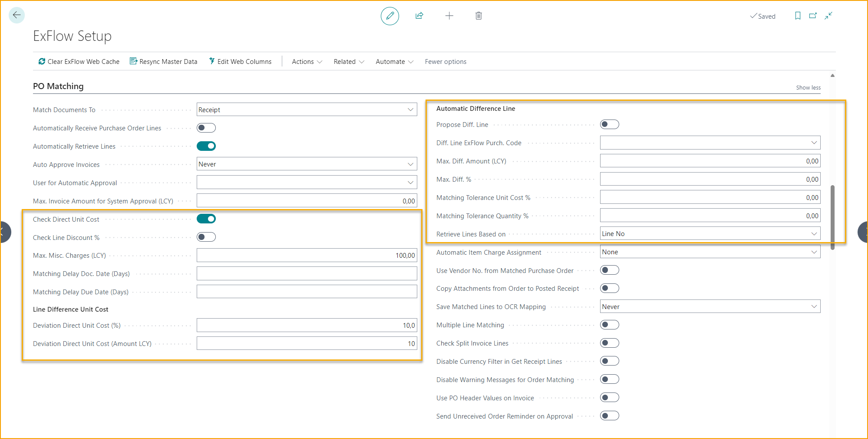Image resolution: width=868 pixels, height=439 pixels.
Task: Click Matching Tolerance Quantity % field
Action: pos(710,216)
